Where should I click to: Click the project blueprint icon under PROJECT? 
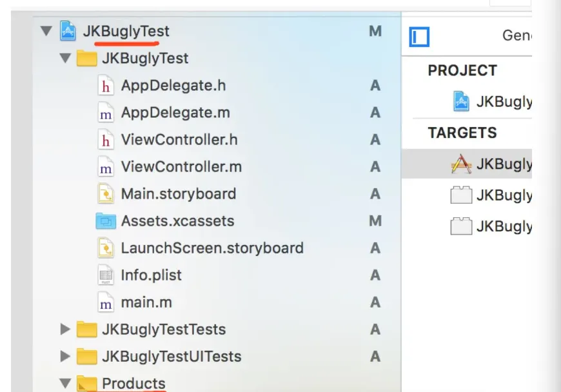[x=461, y=101]
